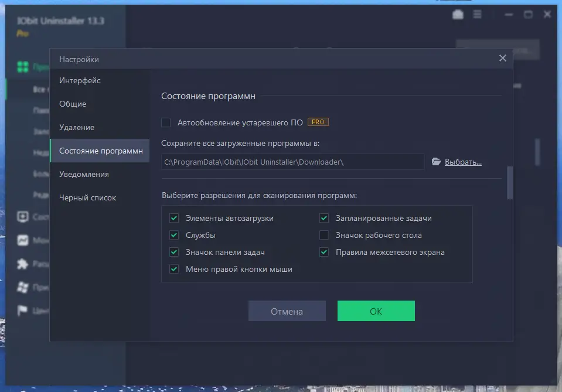The width and height of the screenshot is (562, 392).
Task: Switch to the Общие settings section
Action: (73, 104)
